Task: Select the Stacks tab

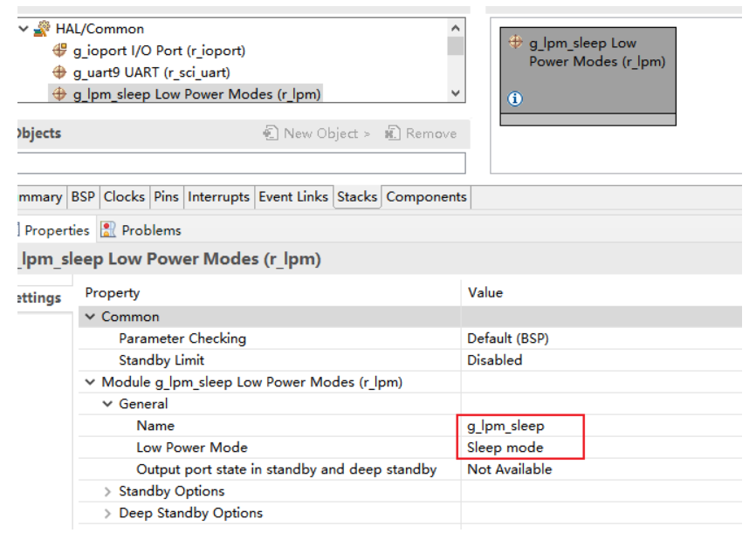Action: click(357, 197)
